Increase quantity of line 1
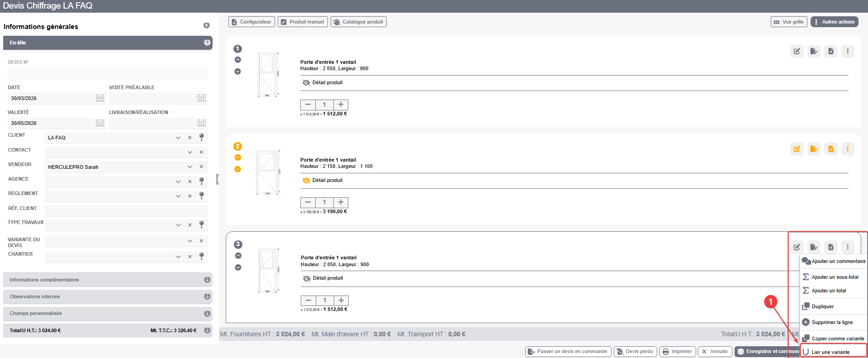The width and height of the screenshot is (868, 358). pyautogui.click(x=341, y=105)
